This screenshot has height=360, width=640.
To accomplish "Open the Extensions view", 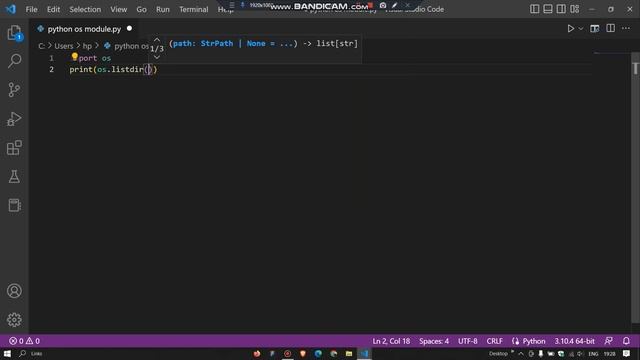I will point(14,148).
